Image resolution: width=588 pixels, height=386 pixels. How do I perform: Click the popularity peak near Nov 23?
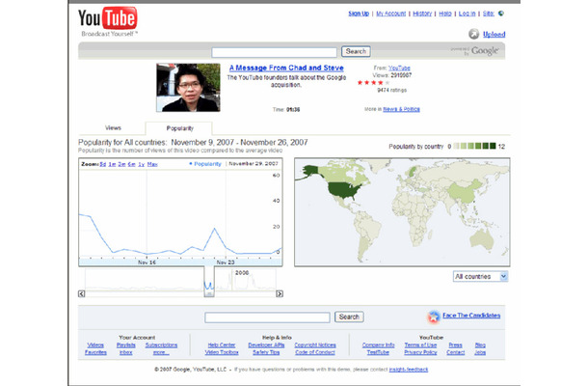pos(215,229)
